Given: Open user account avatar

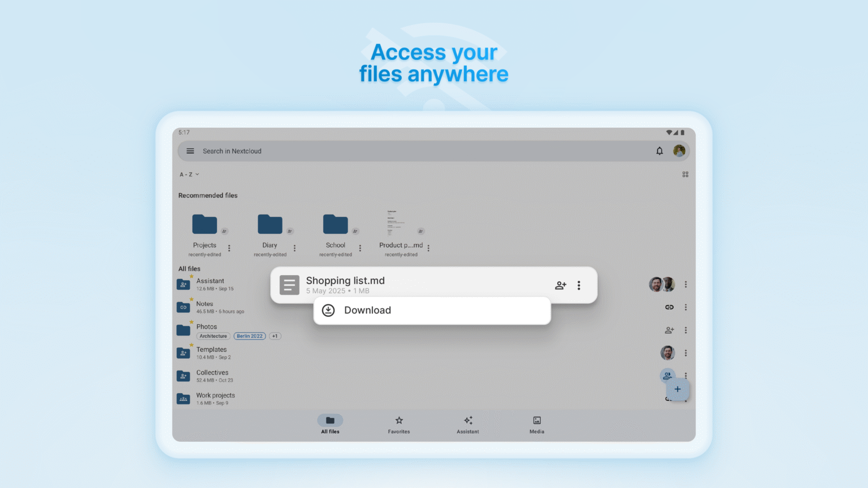Looking at the screenshot, I should (x=679, y=151).
